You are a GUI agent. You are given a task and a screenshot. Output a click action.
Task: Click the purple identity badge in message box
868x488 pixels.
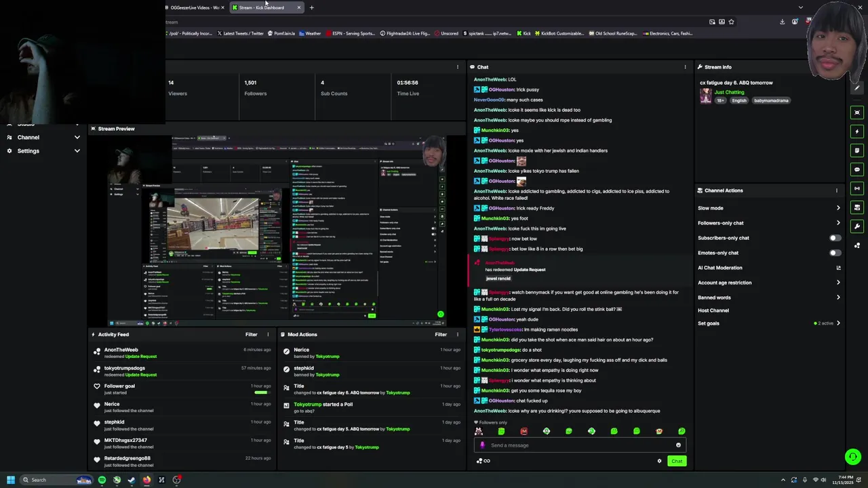pyautogui.click(x=482, y=445)
